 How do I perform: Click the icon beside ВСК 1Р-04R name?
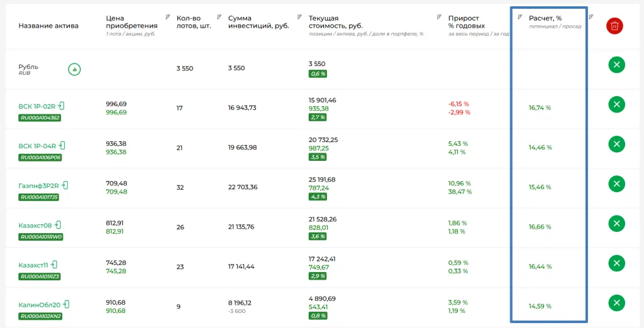point(62,146)
